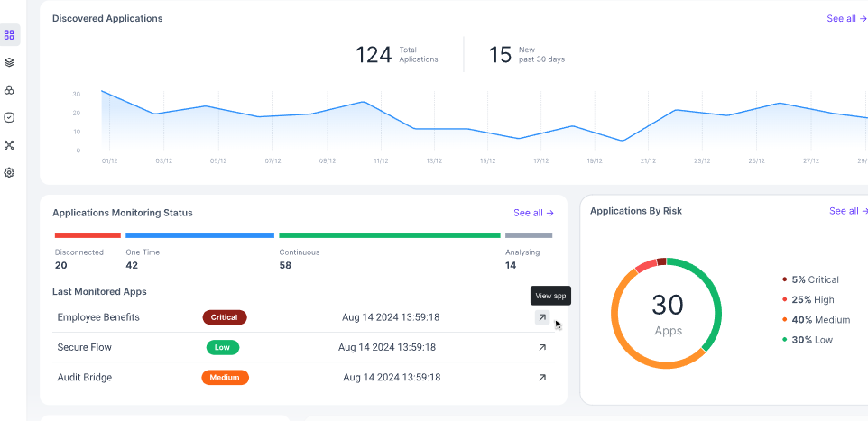Select the checkmark box sidebar icon
Screen dimensions: 868x421
[x=9, y=117]
